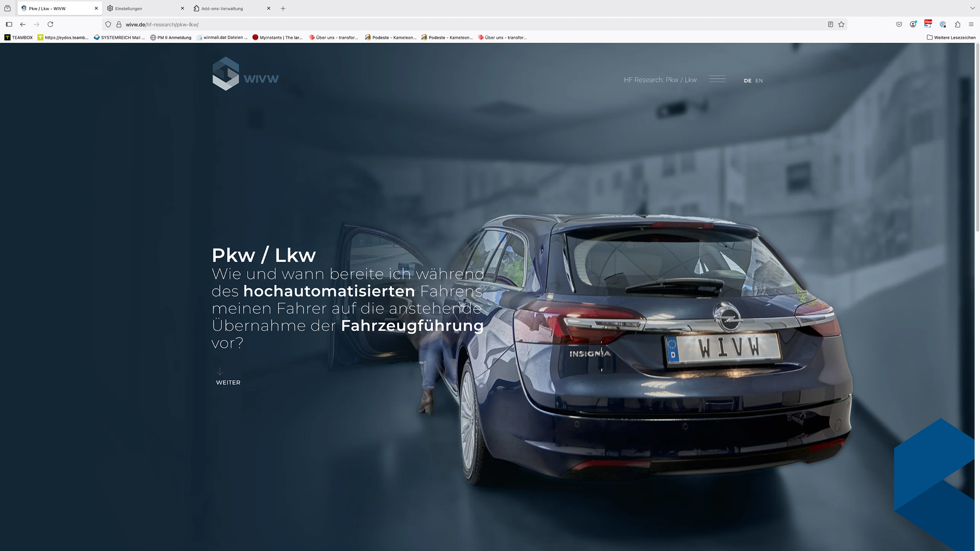Viewport: 980px width, 551px height.
Task: Show site security info via the padlock icon
Action: (119, 24)
